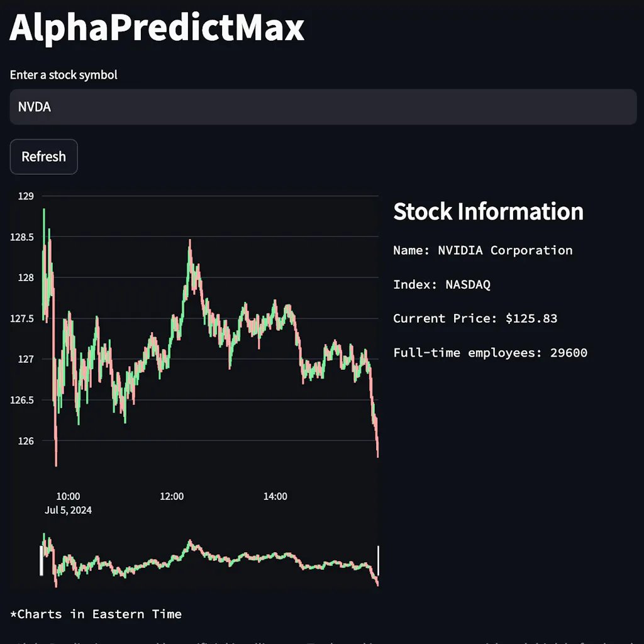The image size is (644, 644).
Task: Click the Stock Information heading
Action: pos(489,212)
